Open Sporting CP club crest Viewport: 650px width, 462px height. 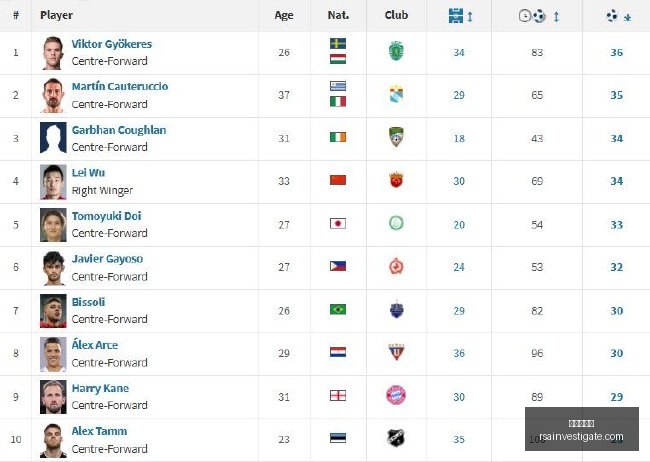396,51
